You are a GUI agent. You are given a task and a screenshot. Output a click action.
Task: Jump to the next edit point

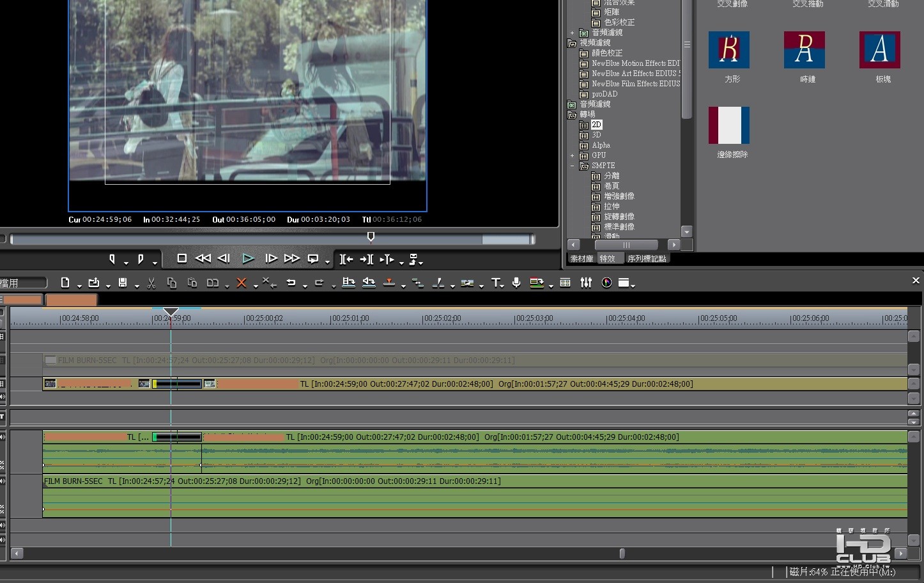367,259
